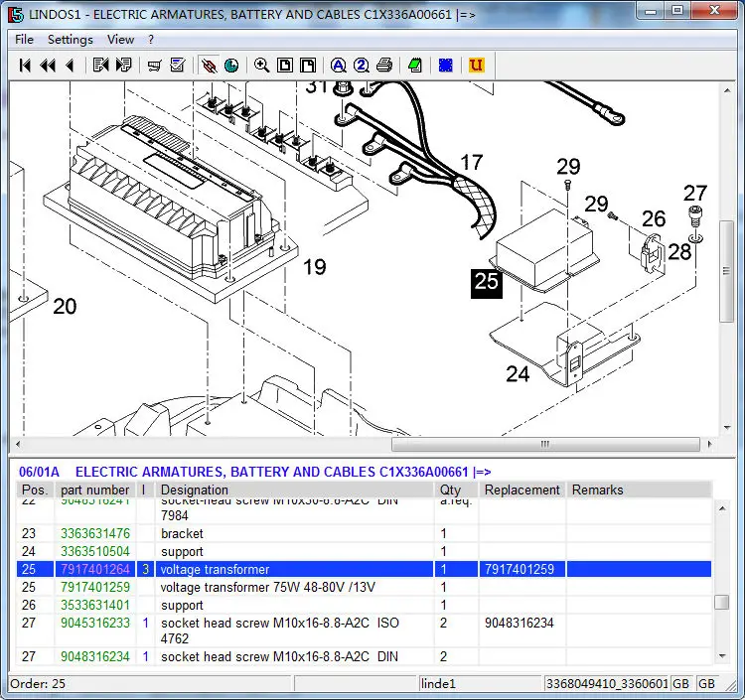Click the Pos. column header
This screenshot has height=700, width=745.
click(35, 490)
